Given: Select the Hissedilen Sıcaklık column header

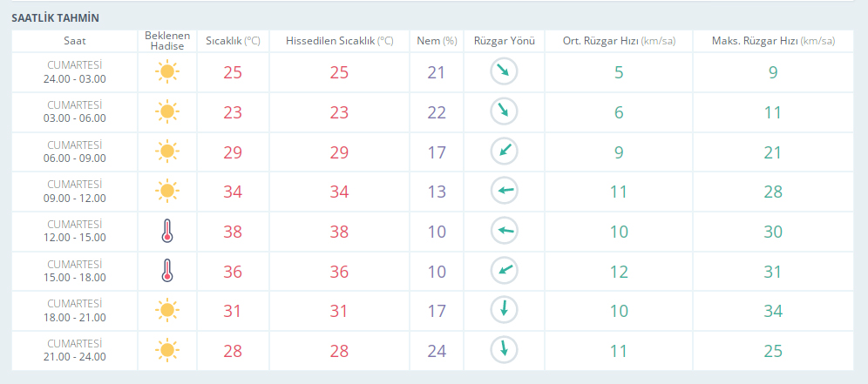Looking at the screenshot, I should 339,41.
